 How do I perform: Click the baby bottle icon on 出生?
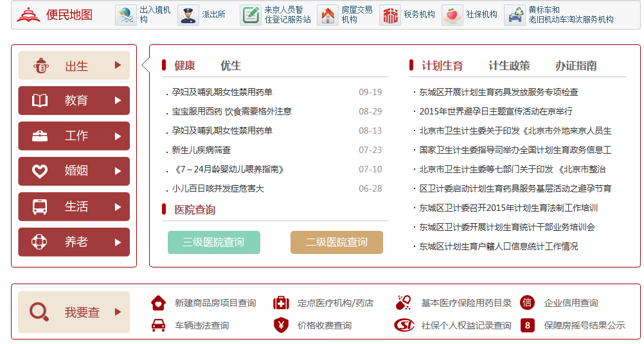coord(41,66)
